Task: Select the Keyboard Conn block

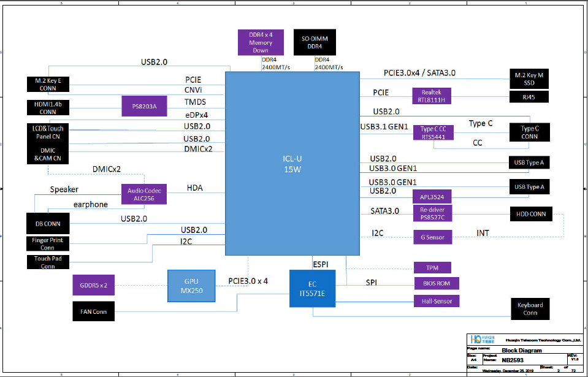Action: 530,309
